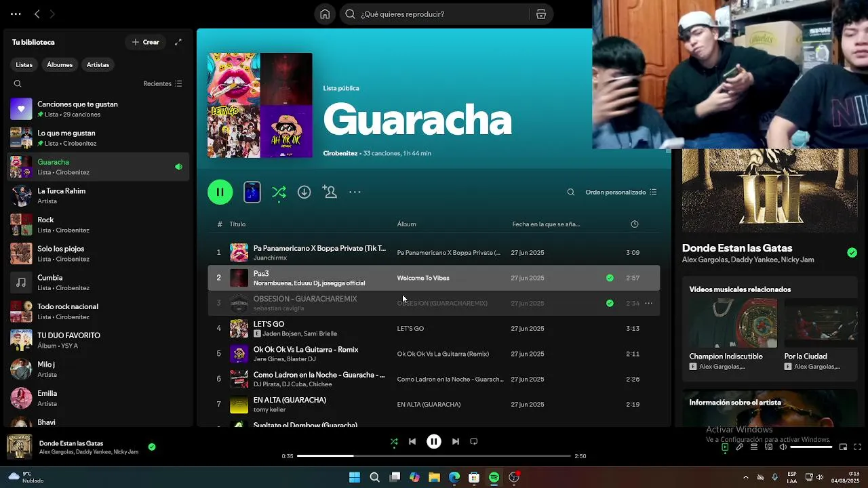Toggle shuffle in the bottom player bar
This screenshot has width=868, height=488.
394,441
